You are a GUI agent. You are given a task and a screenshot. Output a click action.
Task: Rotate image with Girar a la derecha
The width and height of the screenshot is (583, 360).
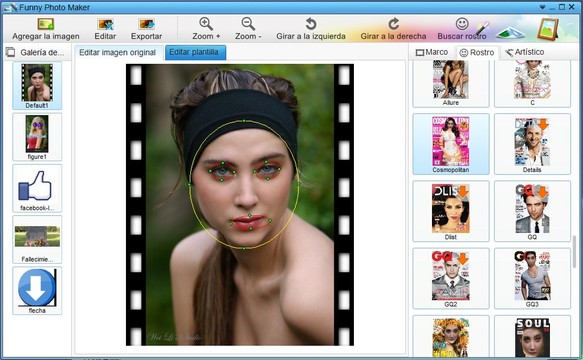[393, 24]
